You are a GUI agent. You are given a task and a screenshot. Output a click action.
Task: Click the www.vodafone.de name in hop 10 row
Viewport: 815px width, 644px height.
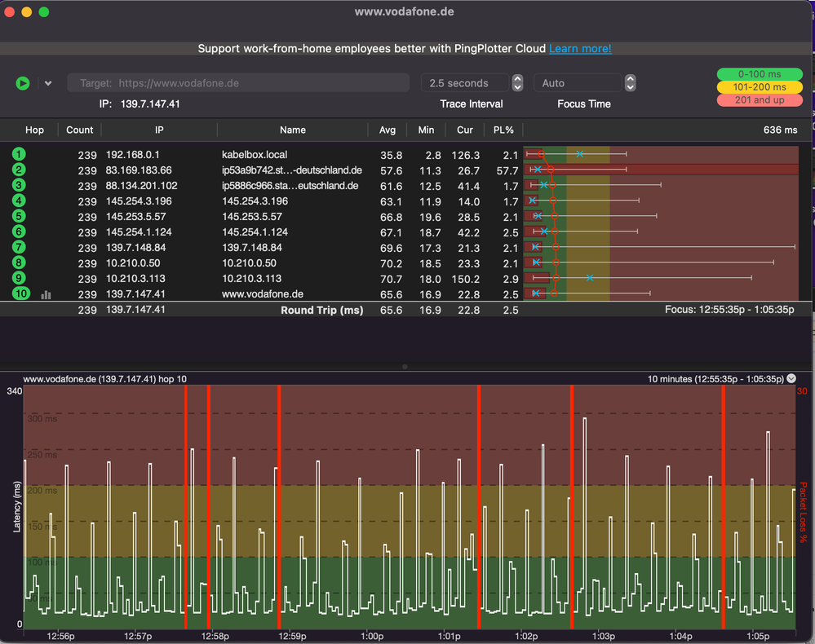coord(263,294)
